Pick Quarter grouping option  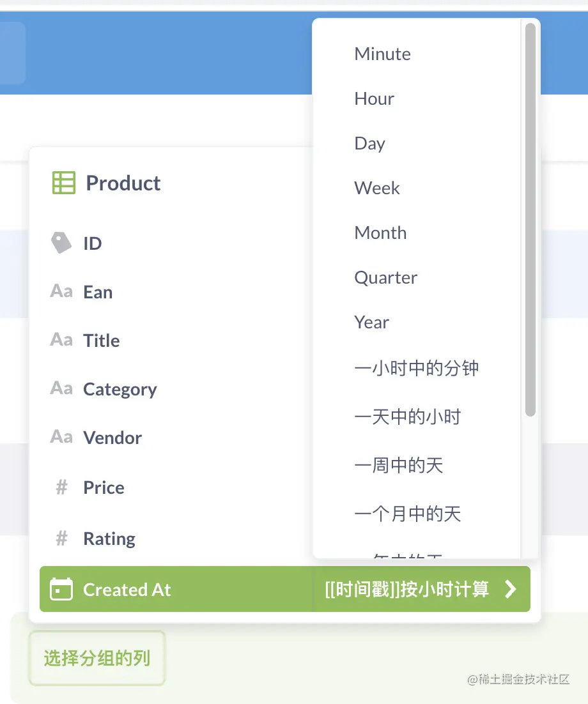[386, 278]
